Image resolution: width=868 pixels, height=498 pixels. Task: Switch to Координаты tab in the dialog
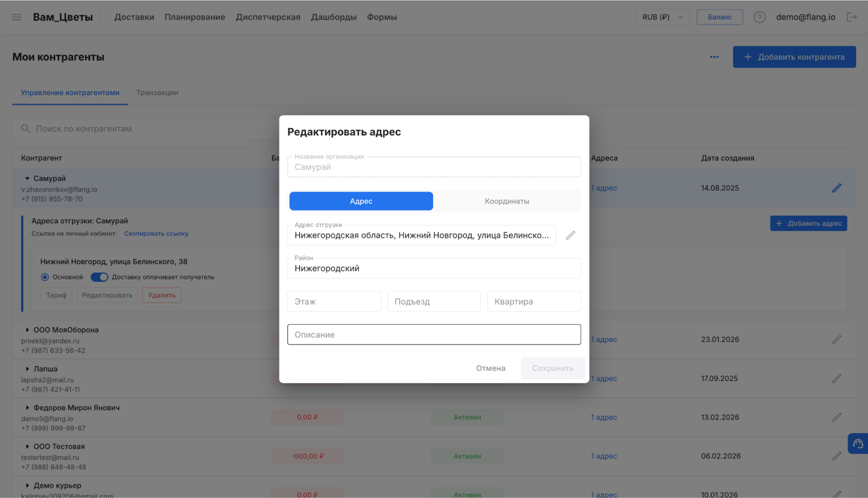[x=507, y=201]
